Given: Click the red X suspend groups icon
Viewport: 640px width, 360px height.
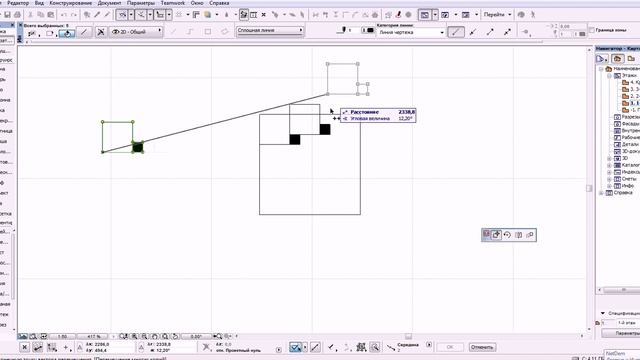Looking at the screenshot, I should point(264,15).
